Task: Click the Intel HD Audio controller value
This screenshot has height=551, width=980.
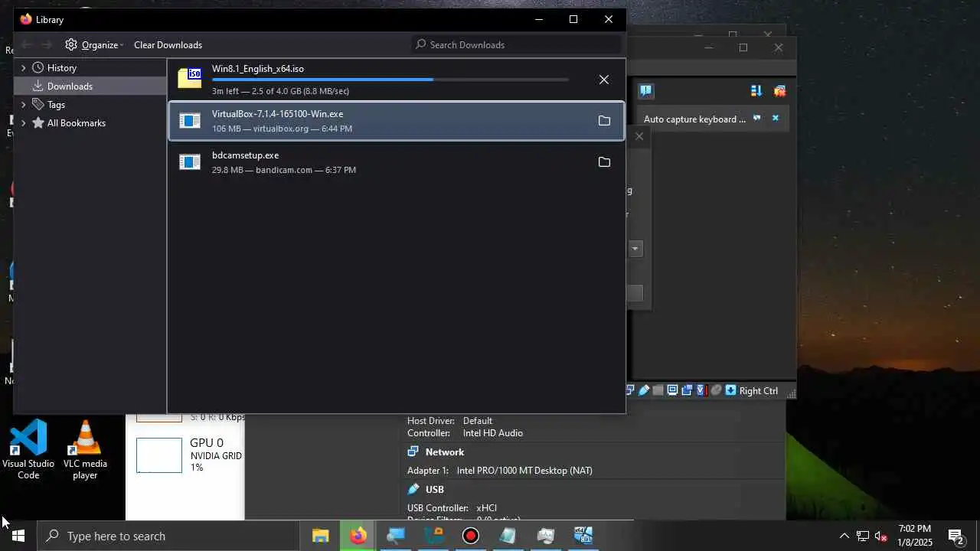Action: click(493, 433)
